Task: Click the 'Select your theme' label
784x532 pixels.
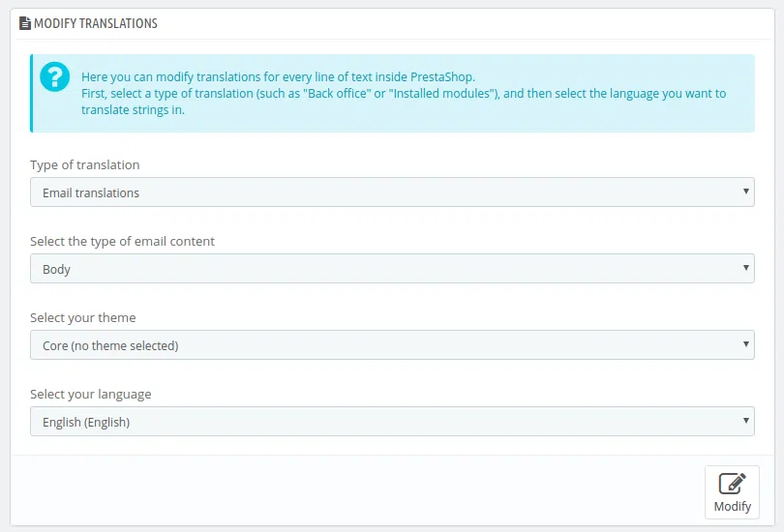Action: (82, 317)
